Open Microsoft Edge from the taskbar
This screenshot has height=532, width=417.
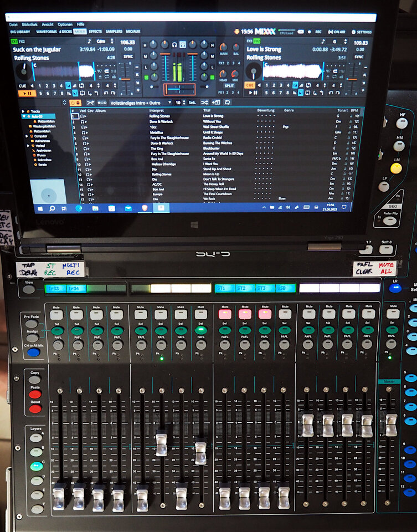pyautogui.click(x=79, y=208)
